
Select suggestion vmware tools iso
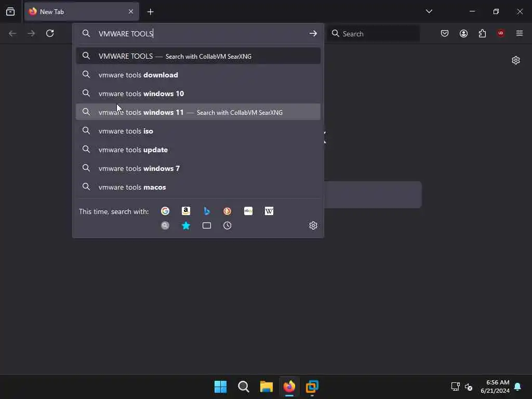coord(198,130)
